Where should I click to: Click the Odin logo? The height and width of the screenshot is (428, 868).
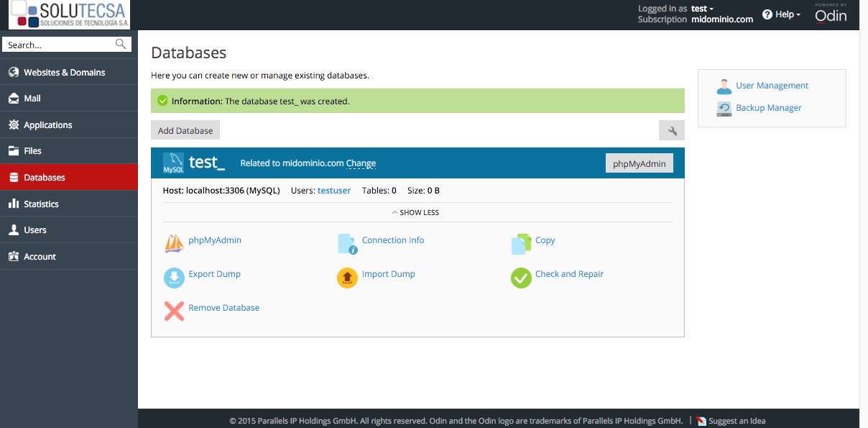[x=831, y=14]
